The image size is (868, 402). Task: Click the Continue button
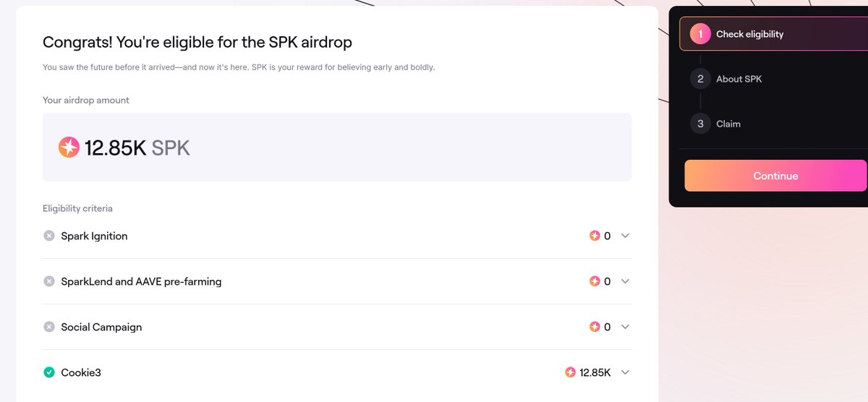coord(775,176)
